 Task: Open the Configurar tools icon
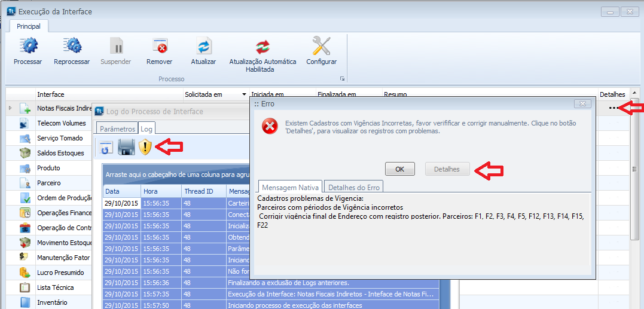pos(321,45)
